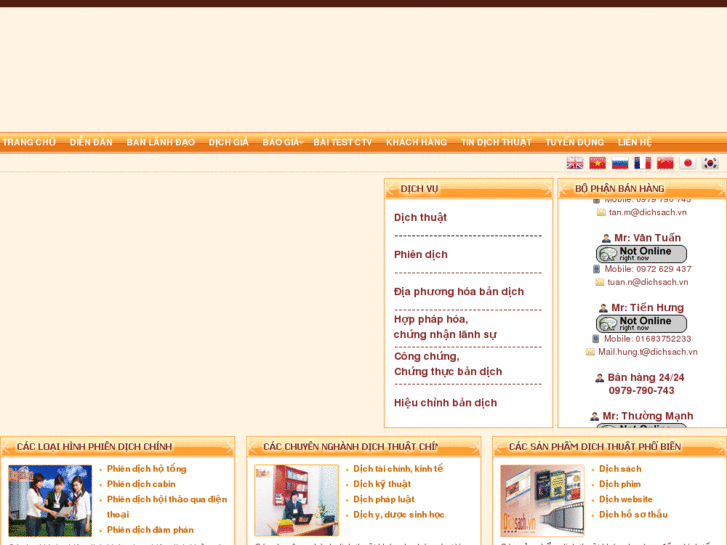Open Địa phương hóa bản dịch link
Viewport: 727px width, 545px height.
pyautogui.click(x=459, y=292)
